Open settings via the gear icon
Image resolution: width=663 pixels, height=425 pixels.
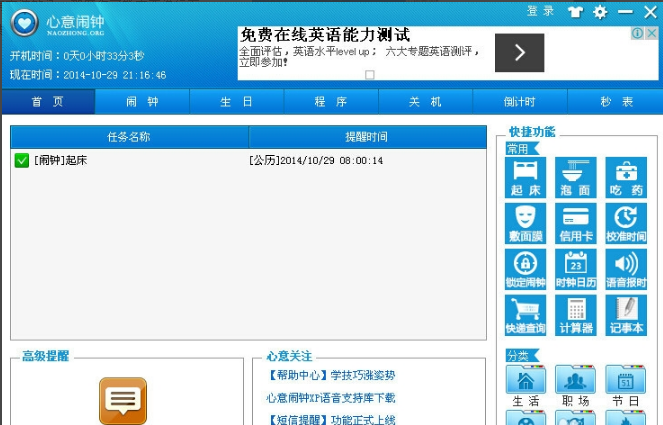point(600,12)
